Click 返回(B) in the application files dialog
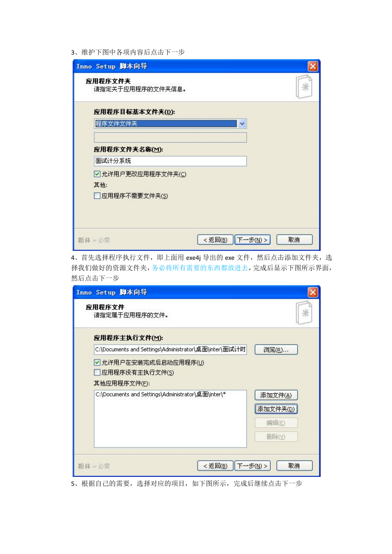The height and width of the screenshot is (554, 392). (215, 466)
